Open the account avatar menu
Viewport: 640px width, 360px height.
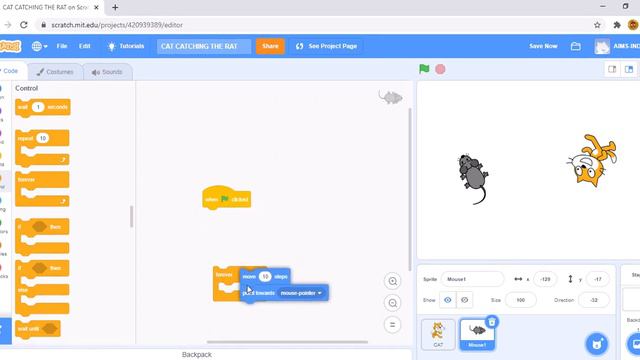[x=602, y=46]
